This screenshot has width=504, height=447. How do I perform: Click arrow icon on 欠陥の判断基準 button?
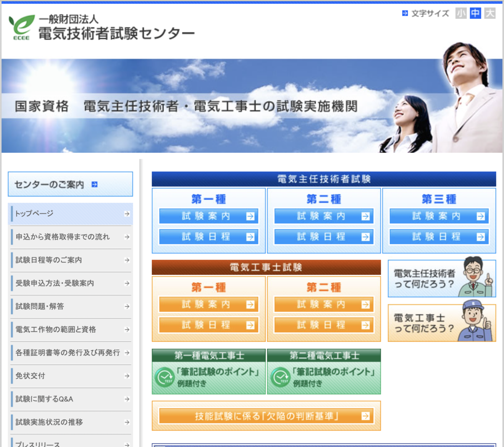pyautogui.click(x=365, y=416)
